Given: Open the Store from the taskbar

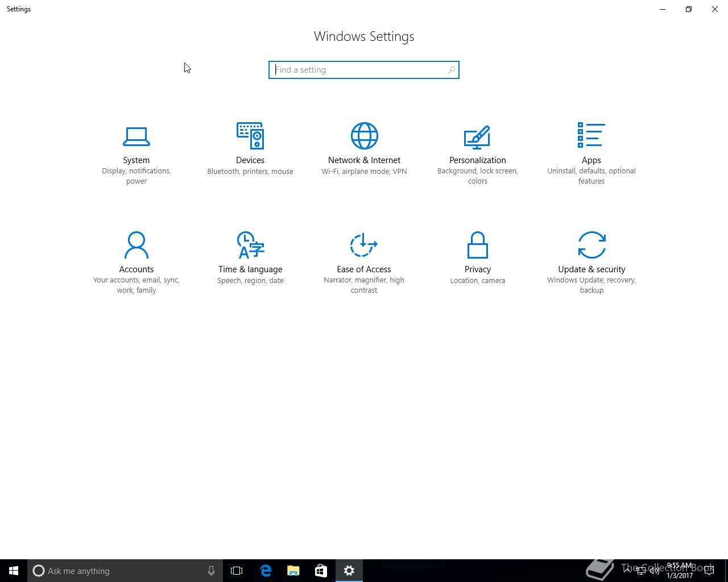Looking at the screenshot, I should 321,571.
